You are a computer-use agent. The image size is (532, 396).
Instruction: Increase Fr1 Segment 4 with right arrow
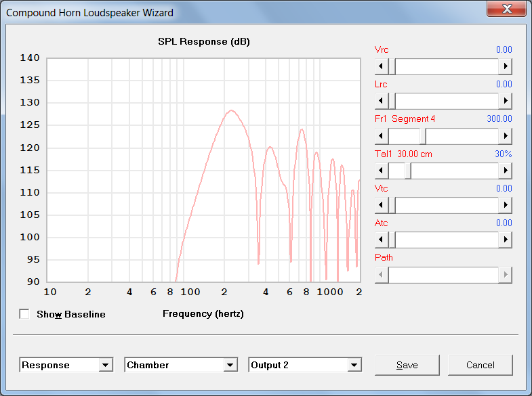[505, 136]
